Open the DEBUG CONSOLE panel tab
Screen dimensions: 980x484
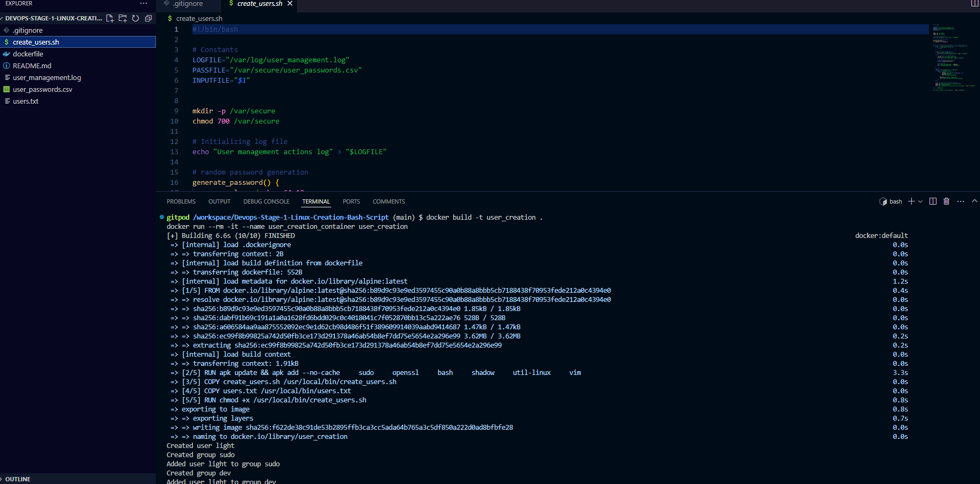(x=266, y=201)
